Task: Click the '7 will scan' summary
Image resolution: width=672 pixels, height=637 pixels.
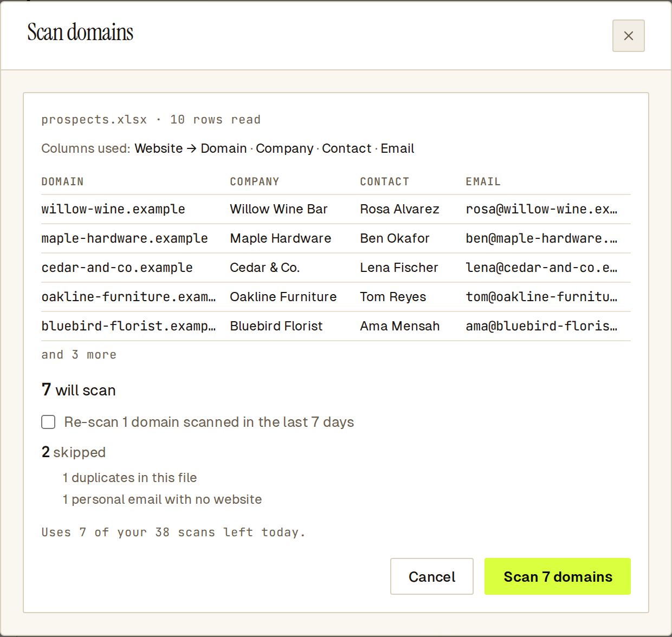Action: click(x=79, y=390)
